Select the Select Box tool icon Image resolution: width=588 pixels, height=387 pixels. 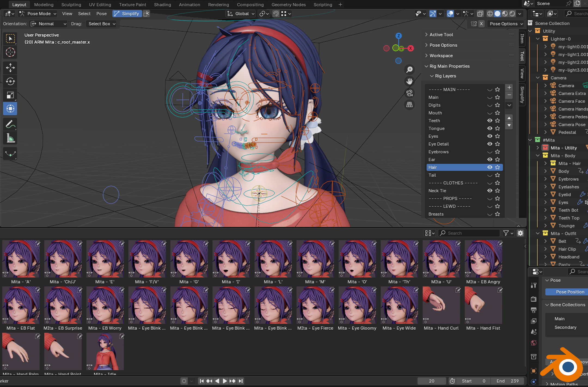point(10,39)
